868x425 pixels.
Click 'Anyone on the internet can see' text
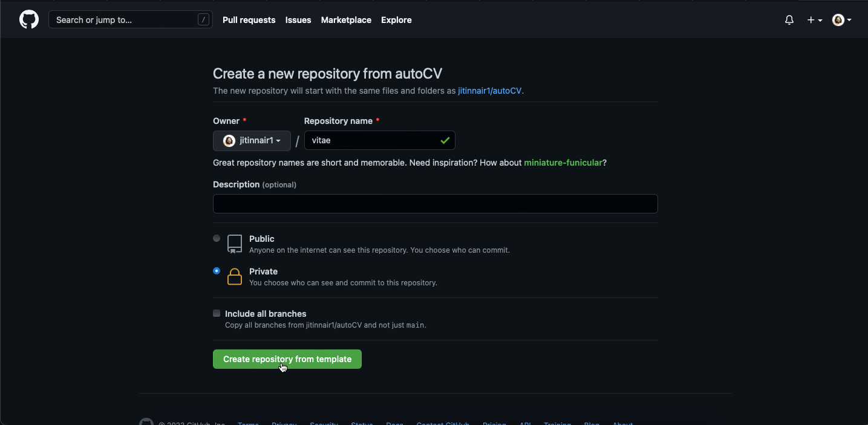tap(379, 250)
